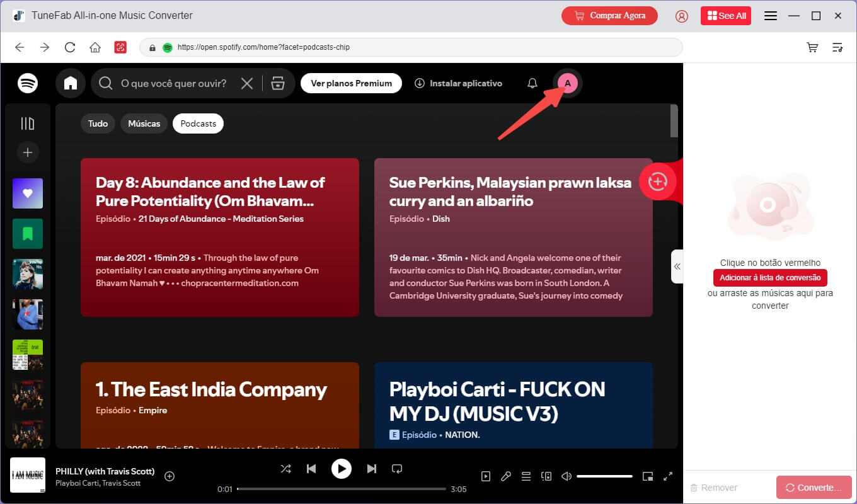
Task: Open the hamburger menu top right
Action: click(770, 16)
